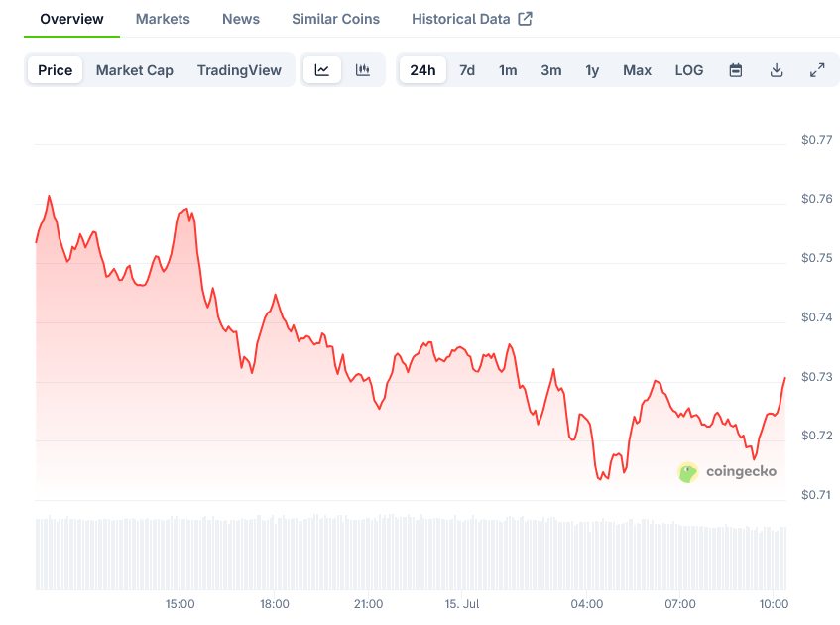Click the CoinGecko logo watermark

coord(727,471)
